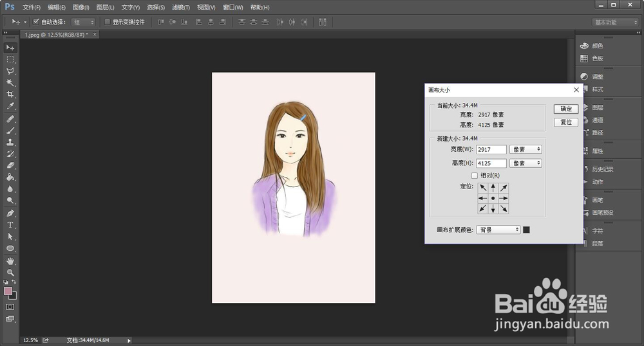The image size is (644, 346).
Task: Select the Pen tool
Action: 10,213
